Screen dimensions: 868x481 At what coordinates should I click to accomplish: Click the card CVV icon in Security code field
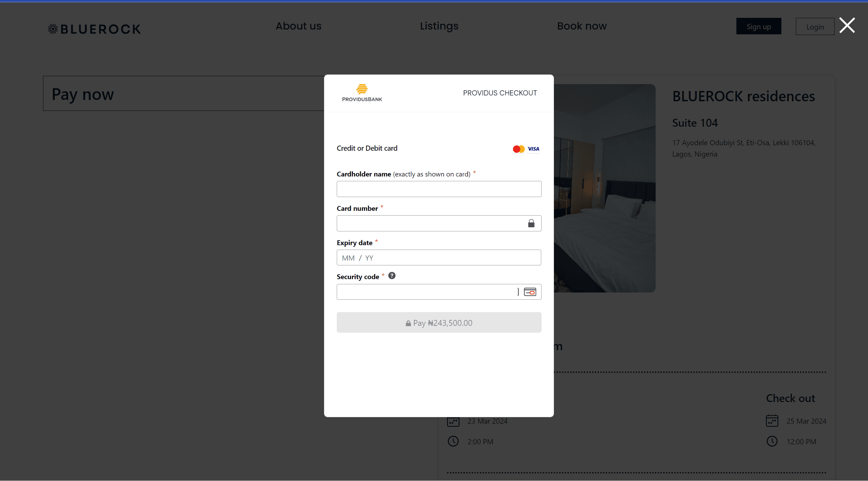(530, 292)
